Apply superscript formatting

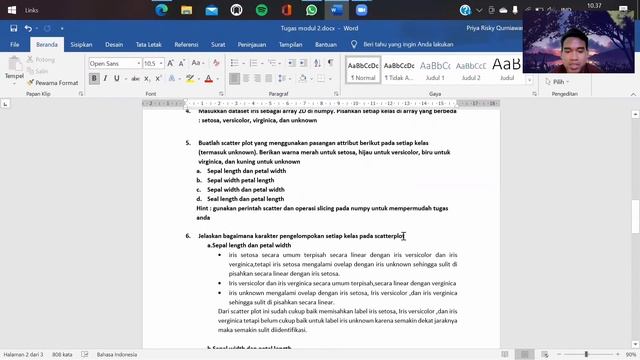[158, 78]
